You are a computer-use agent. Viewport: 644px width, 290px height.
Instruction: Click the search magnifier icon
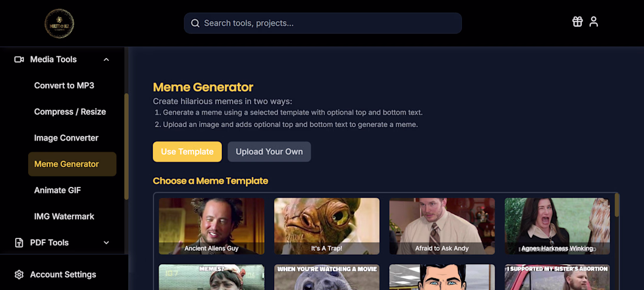tap(196, 23)
